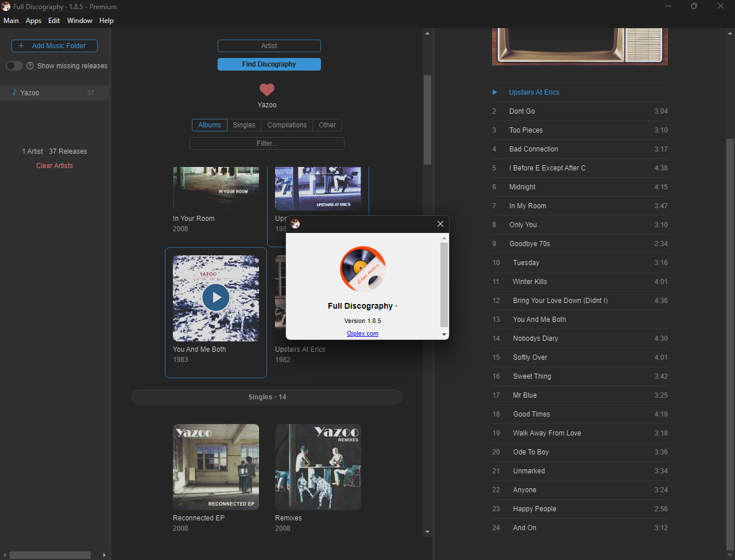
Task: Switch to the Singles tab
Action: coord(244,125)
